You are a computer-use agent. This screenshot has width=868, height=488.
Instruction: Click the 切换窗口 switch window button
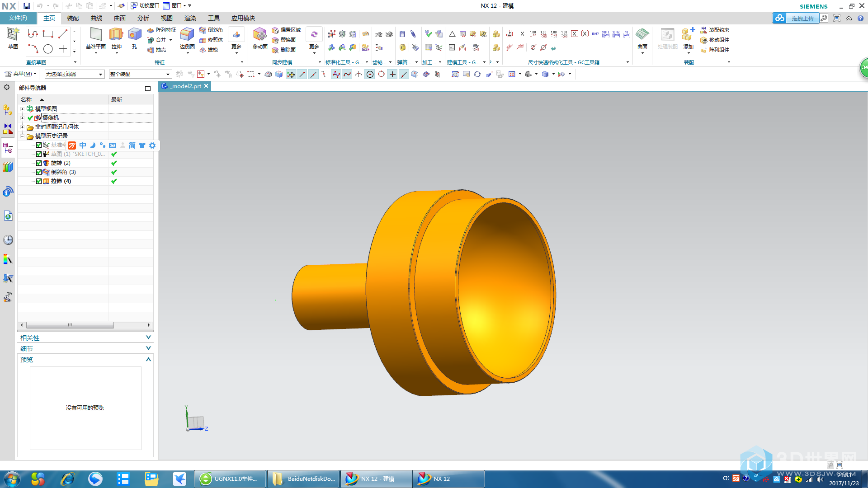tap(145, 5)
